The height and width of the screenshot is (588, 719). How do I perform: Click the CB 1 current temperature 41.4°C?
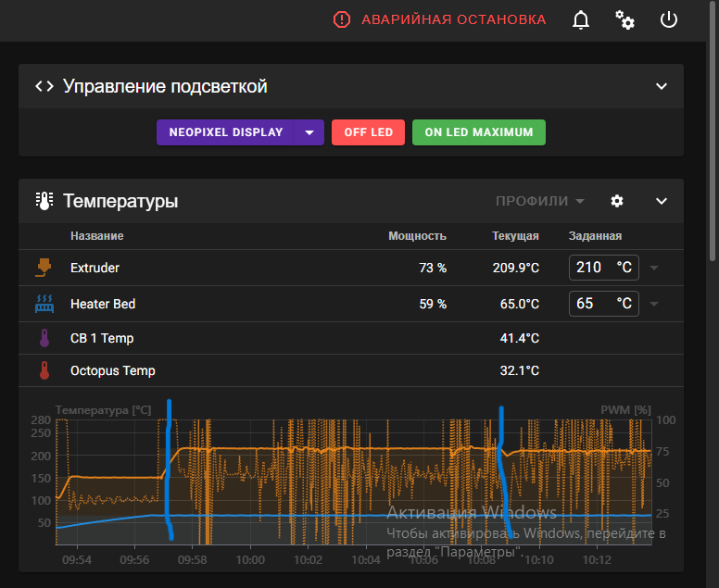(519, 338)
